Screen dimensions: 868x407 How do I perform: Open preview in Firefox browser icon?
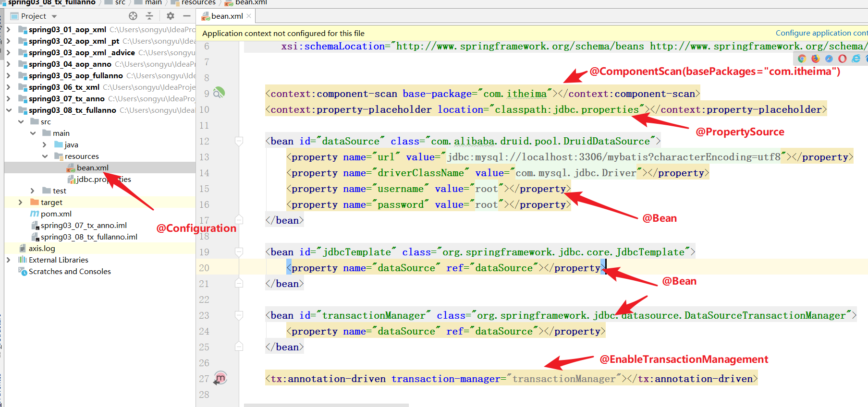(815, 59)
